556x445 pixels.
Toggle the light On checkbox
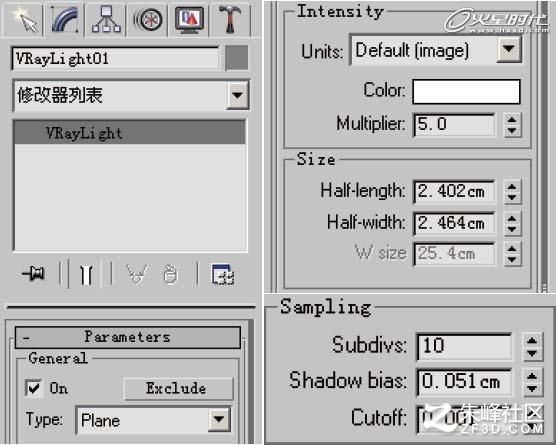[x=34, y=388]
